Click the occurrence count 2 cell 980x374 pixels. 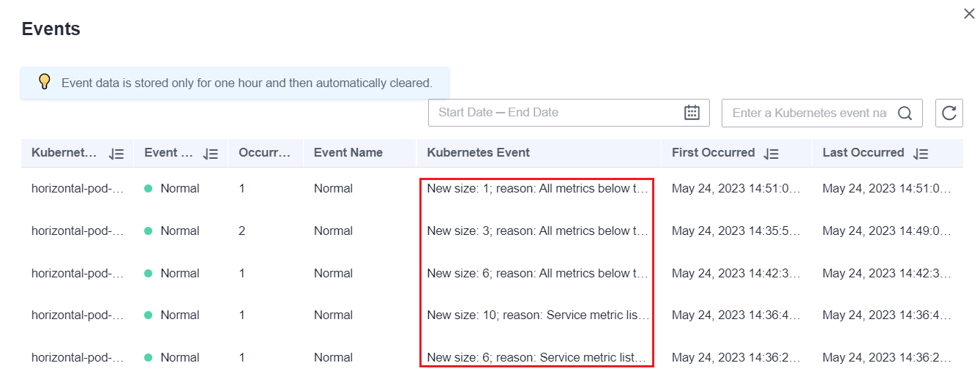242,231
